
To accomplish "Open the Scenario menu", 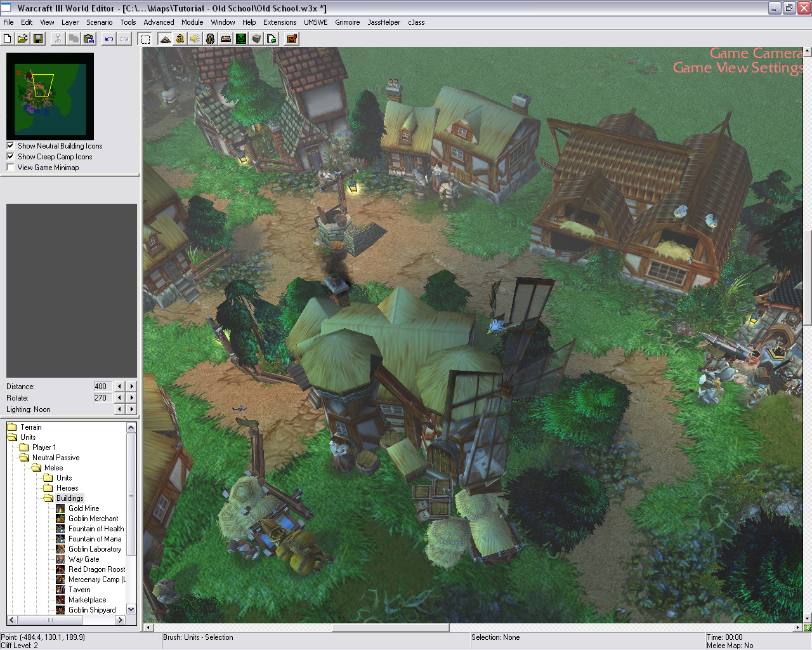I will pyautogui.click(x=99, y=22).
